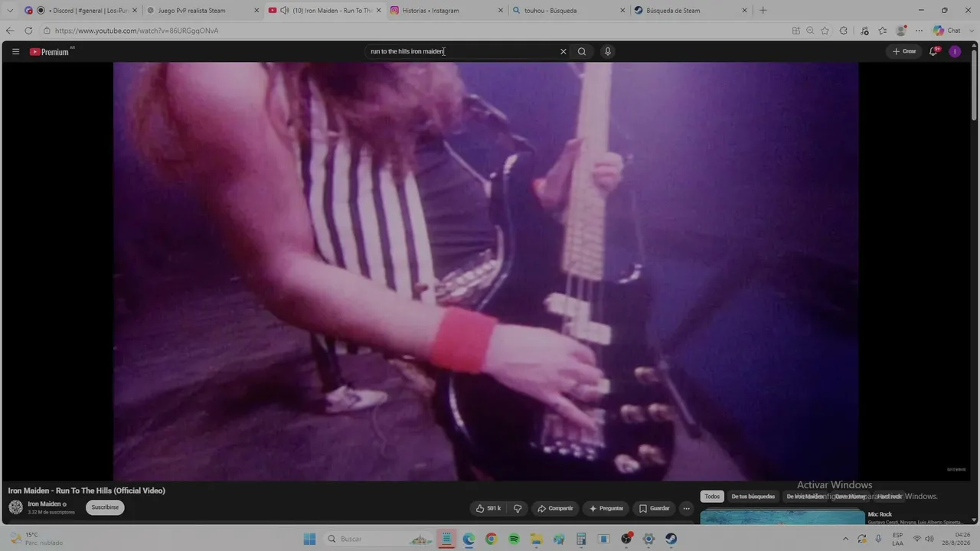The height and width of the screenshot is (551, 980).
Task: Expand the arrow next to Copilot Chat
Action: coord(971,31)
